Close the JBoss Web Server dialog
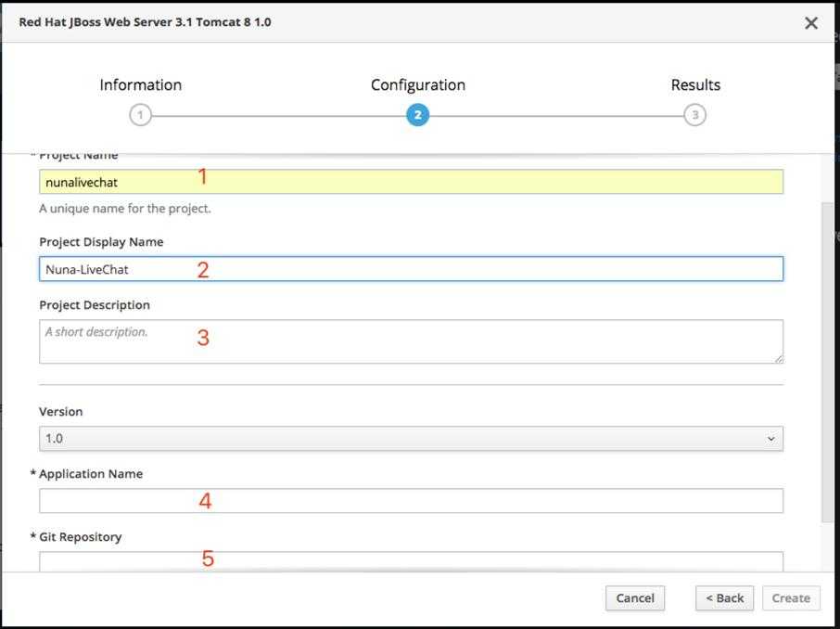Viewport: 840px width, 629px height. click(x=810, y=22)
